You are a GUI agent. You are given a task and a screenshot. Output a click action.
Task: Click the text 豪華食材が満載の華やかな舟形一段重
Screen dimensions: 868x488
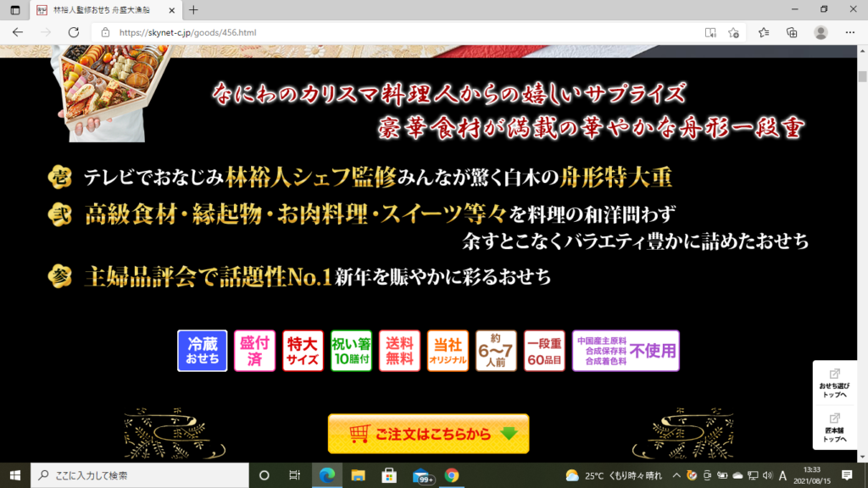pyautogui.click(x=591, y=129)
